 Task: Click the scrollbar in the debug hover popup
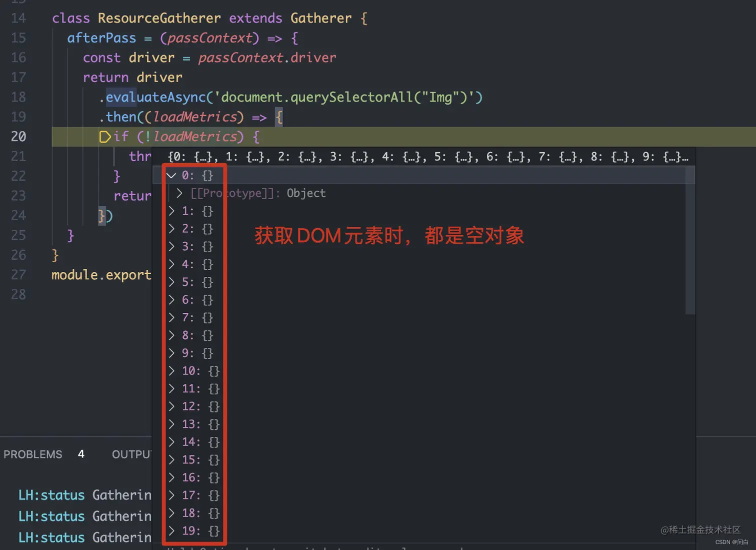point(690,241)
